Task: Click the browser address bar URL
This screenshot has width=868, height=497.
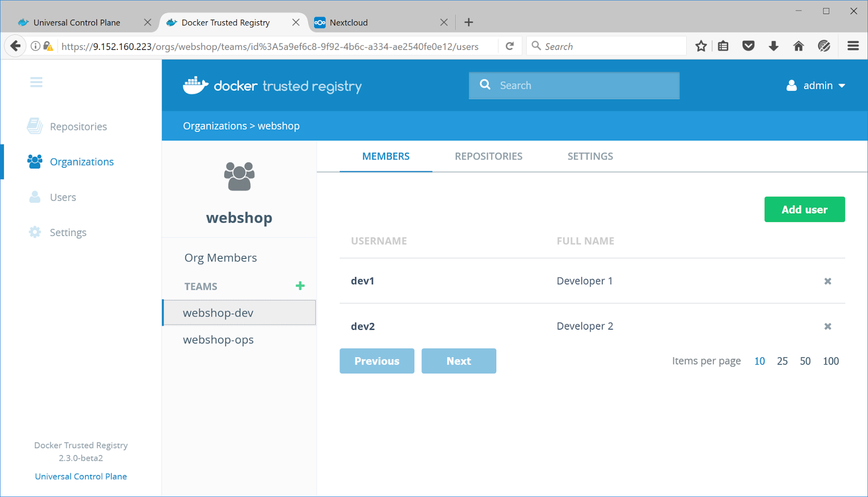Action: click(x=270, y=47)
